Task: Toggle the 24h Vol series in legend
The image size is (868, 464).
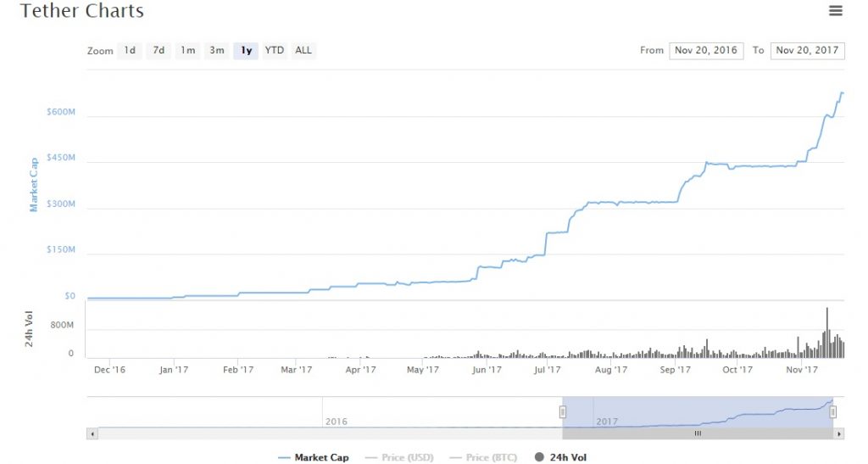Action: click(561, 457)
